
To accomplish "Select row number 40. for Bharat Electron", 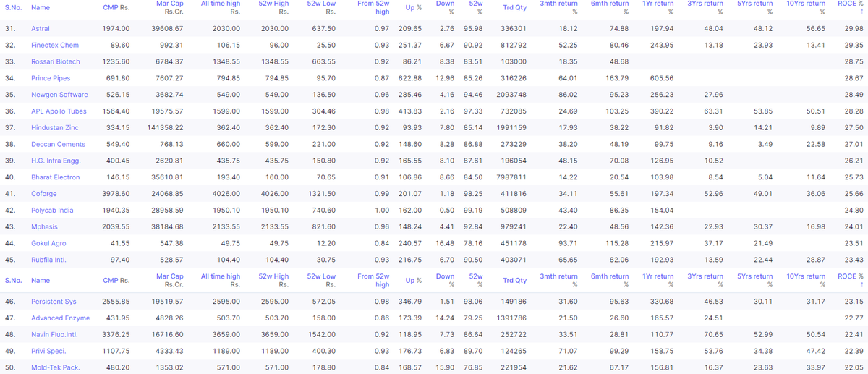I will pos(10,177).
